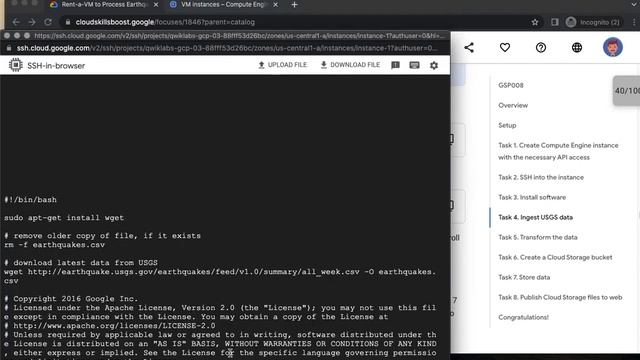Switch to Rent-a-VM to Process Earthquake tab

[104, 4]
